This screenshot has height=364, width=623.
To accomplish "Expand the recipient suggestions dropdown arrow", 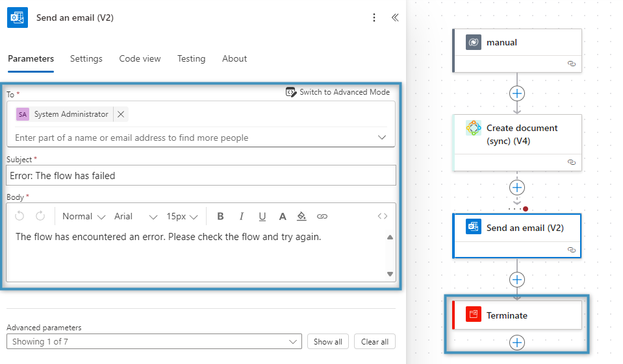I will pyautogui.click(x=382, y=138).
